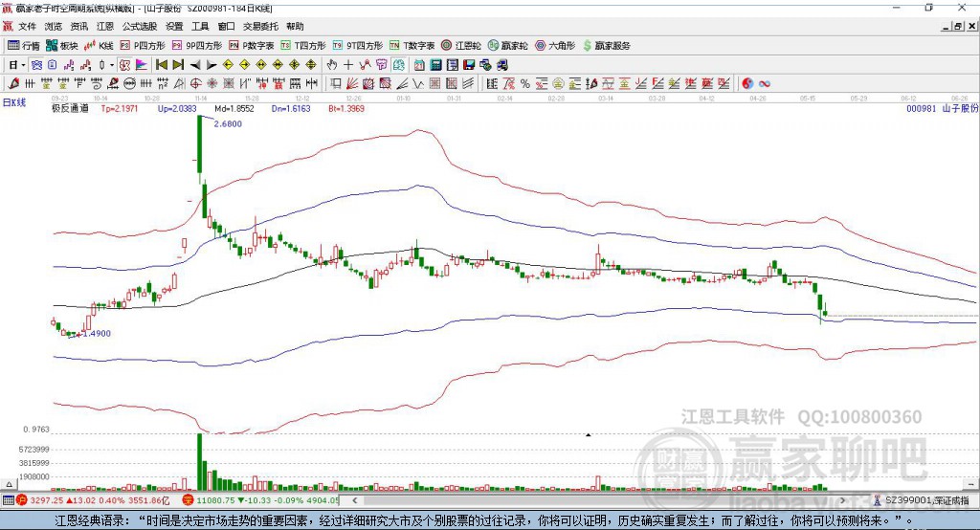980x530 pixels.
Task: Collapse volume panel with up triangle
Action: (9, 484)
